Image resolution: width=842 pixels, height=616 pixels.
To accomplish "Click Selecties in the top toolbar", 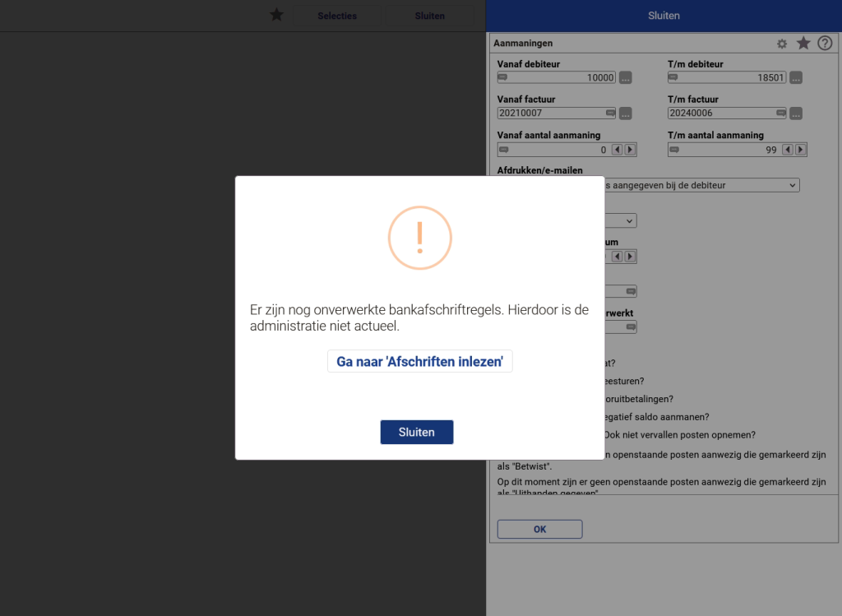I will point(337,16).
